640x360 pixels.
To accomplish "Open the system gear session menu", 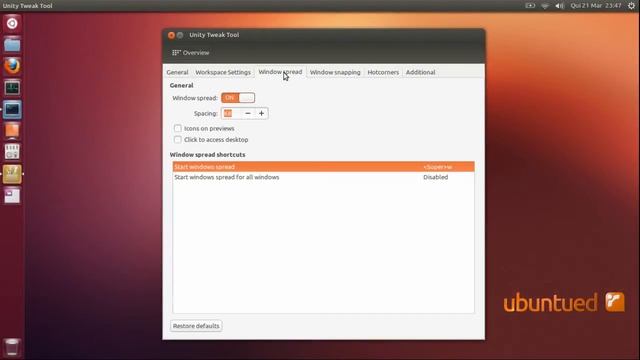I will pyautogui.click(x=631, y=6).
